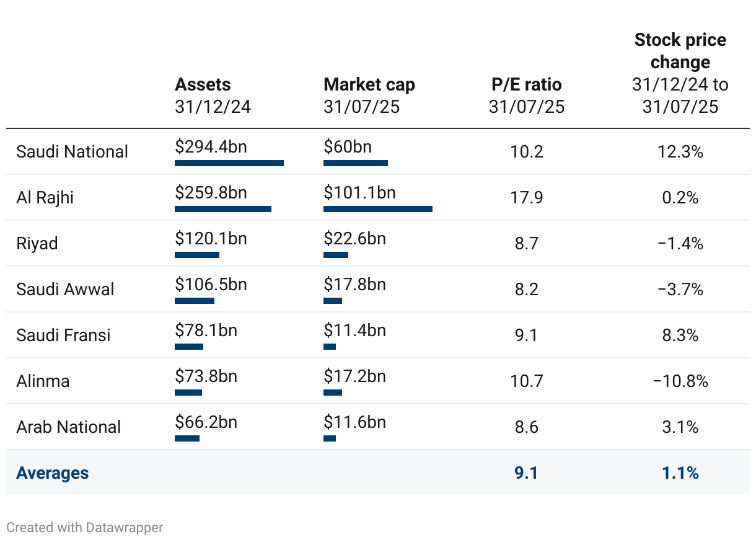Viewport: 756px width, 542px height.
Task: Open the Created with Datawrapper link
Action: pos(85,528)
